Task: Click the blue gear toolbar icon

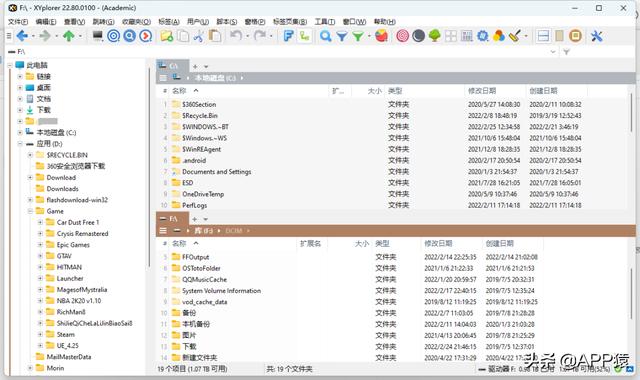Action: tap(483, 36)
